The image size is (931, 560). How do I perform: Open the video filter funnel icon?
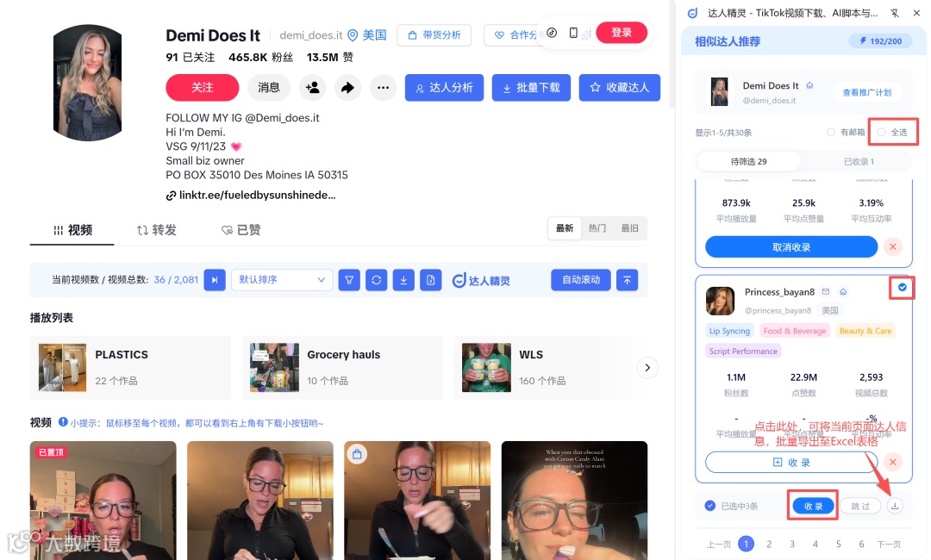349,280
